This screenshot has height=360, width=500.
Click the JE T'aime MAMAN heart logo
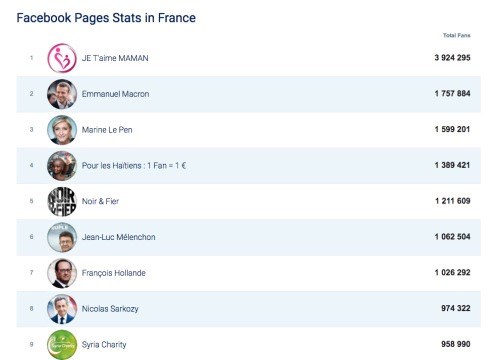[62, 58]
